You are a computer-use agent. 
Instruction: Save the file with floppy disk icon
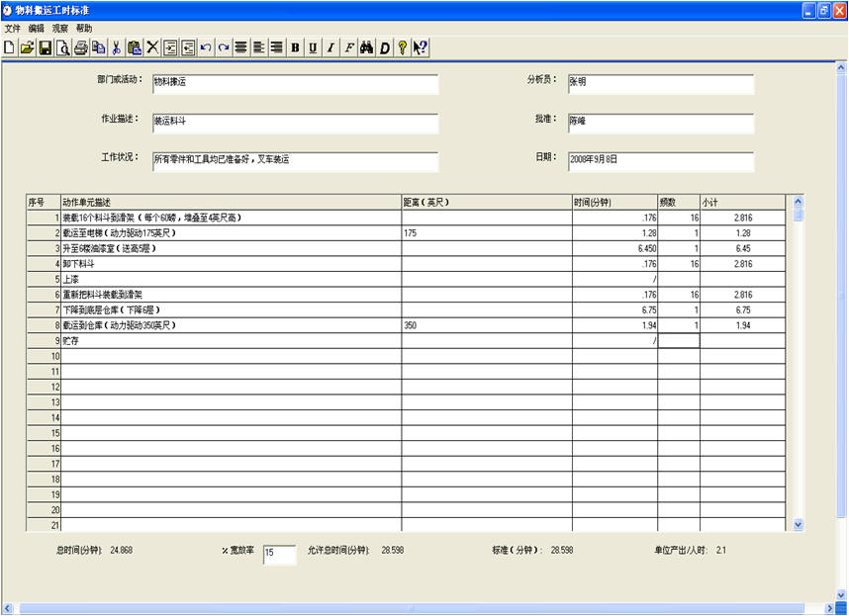tap(45, 46)
